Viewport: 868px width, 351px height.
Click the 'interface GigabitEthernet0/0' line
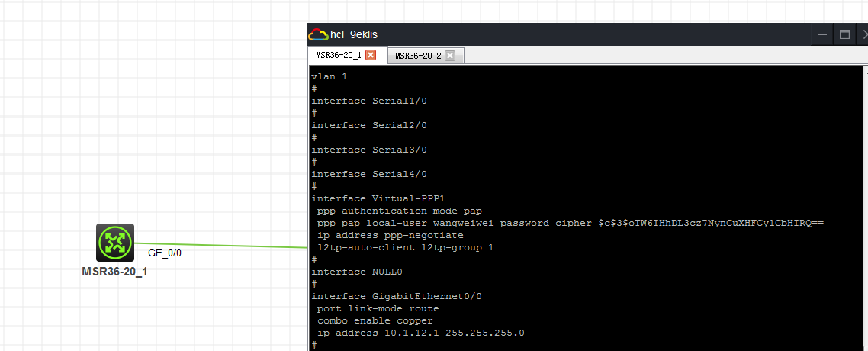(x=397, y=296)
